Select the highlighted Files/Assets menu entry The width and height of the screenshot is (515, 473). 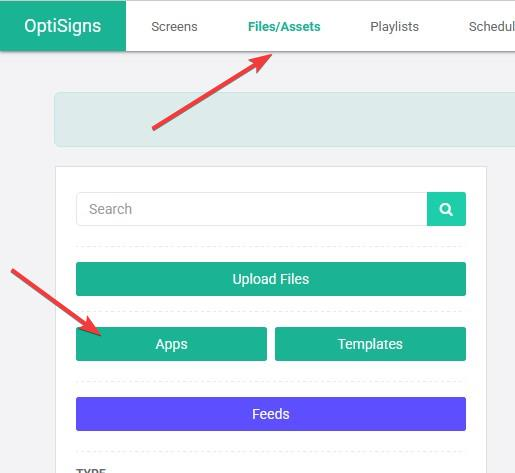click(284, 27)
